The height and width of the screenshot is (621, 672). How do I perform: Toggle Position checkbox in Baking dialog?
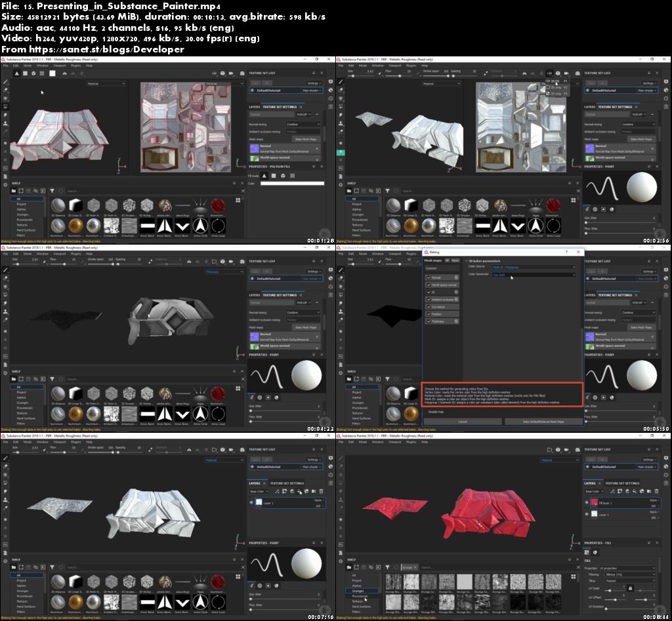pos(429,314)
